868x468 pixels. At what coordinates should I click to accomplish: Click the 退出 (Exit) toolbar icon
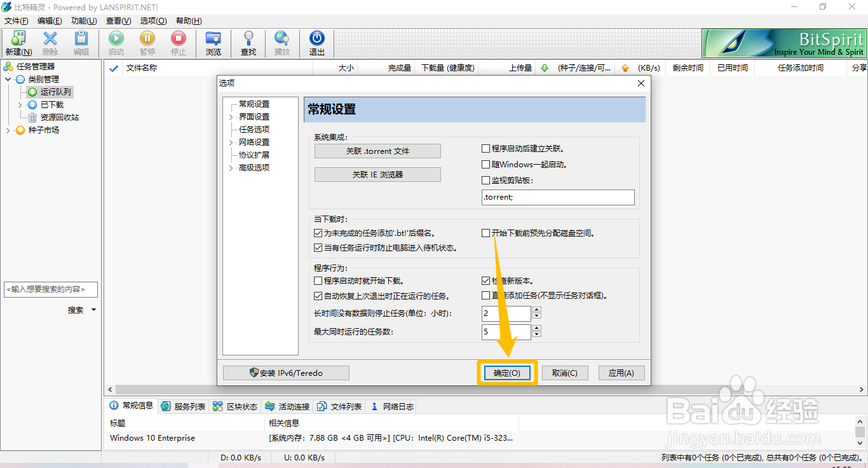pyautogui.click(x=317, y=43)
